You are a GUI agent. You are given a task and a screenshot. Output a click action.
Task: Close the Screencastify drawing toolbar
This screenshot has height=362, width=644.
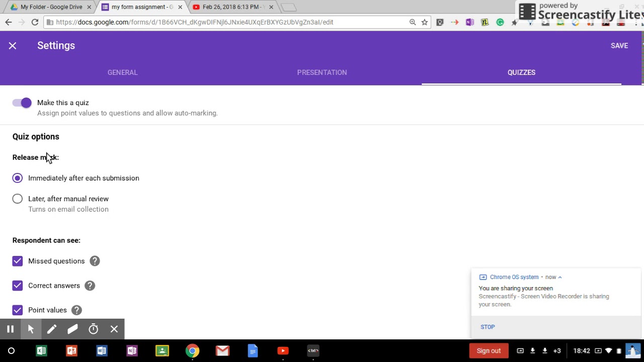point(114,329)
